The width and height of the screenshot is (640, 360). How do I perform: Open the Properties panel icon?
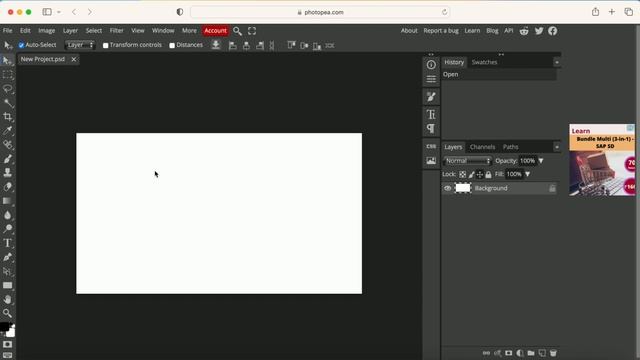click(x=431, y=79)
